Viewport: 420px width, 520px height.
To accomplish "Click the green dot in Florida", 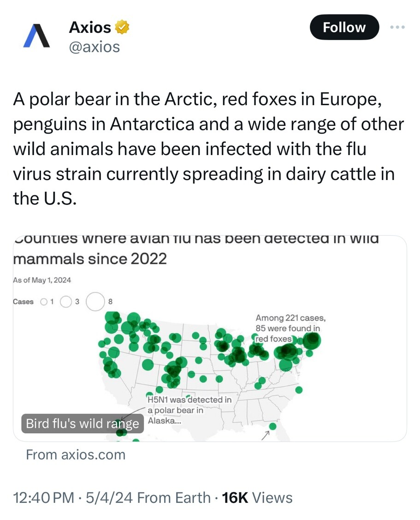I will [273, 426].
